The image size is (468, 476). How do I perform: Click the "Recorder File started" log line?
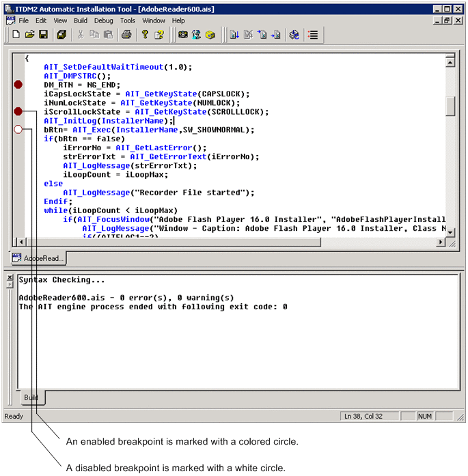(x=159, y=193)
